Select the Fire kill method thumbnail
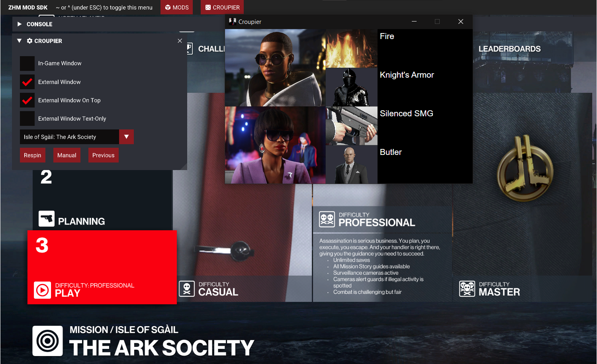The width and height of the screenshot is (597, 364). 352,48
